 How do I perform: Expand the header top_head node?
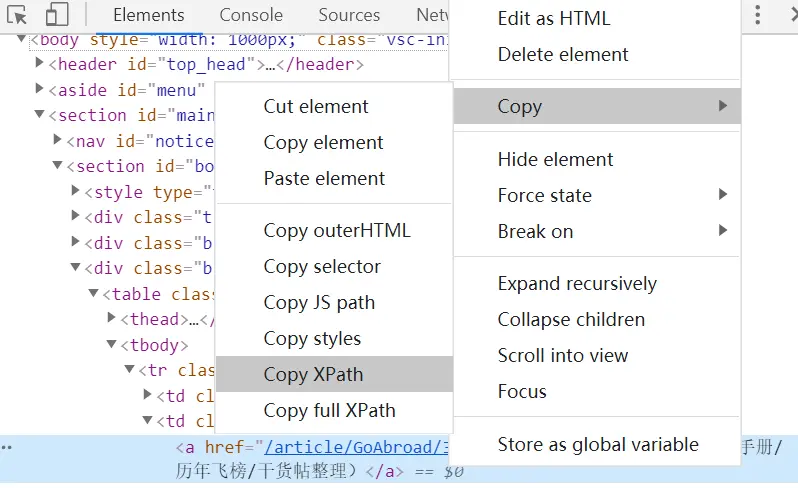coord(40,64)
